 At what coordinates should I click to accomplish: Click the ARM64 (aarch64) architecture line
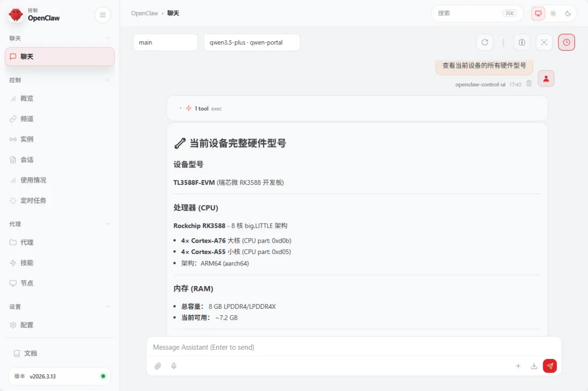tap(215, 263)
